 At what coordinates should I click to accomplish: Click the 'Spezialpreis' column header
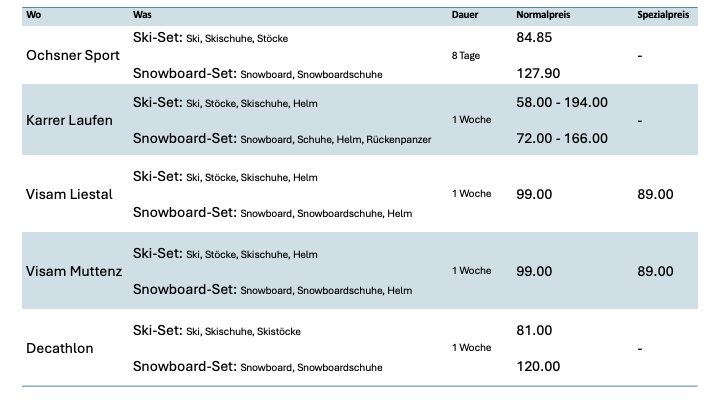point(664,15)
